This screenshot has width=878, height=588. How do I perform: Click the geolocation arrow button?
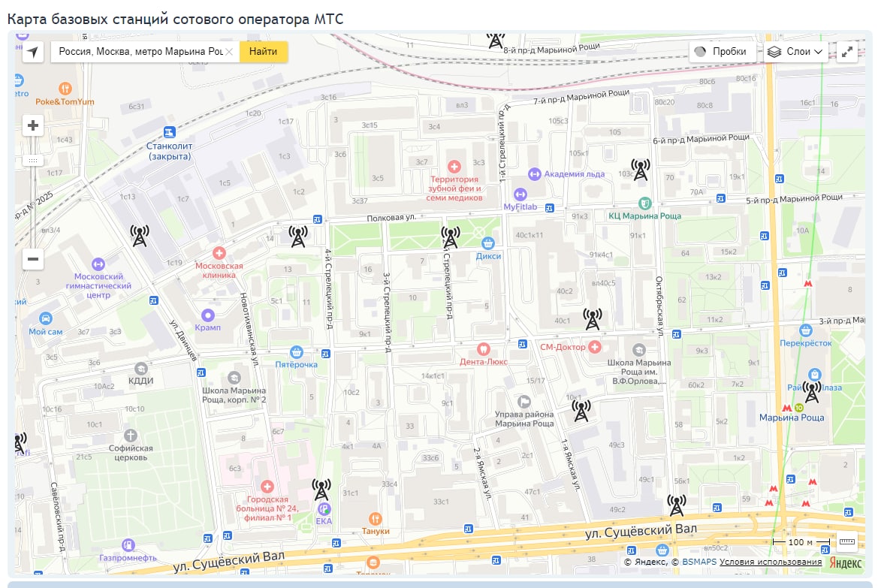pyautogui.click(x=33, y=52)
